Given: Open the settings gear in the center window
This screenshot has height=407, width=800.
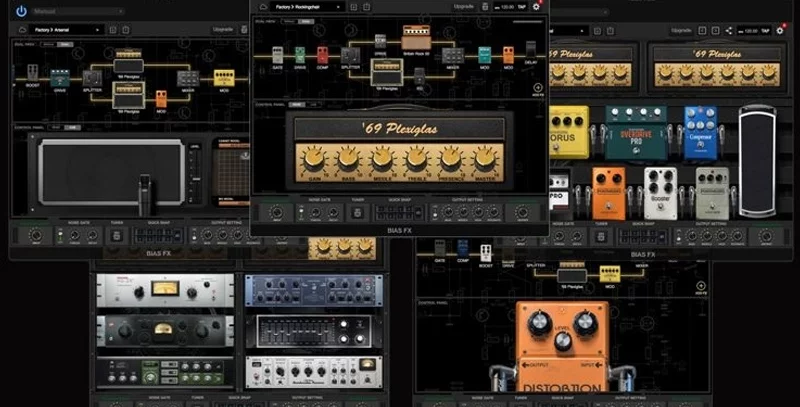Looking at the screenshot, I should coord(536,7).
